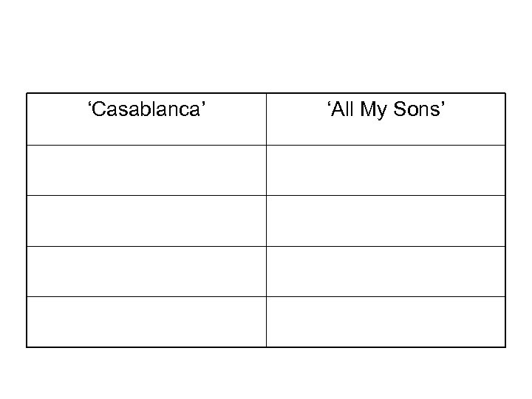The height and width of the screenshot is (399, 532).
Task: Select the first empty cell under 'All My Sons'
Action: pyautogui.click(x=386, y=170)
